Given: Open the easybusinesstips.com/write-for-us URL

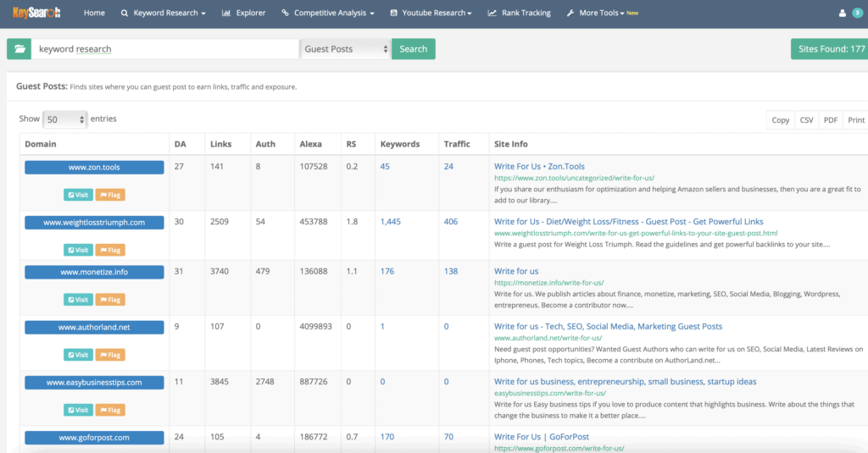Looking at the screenshot, I should click(x=549, y=393).
